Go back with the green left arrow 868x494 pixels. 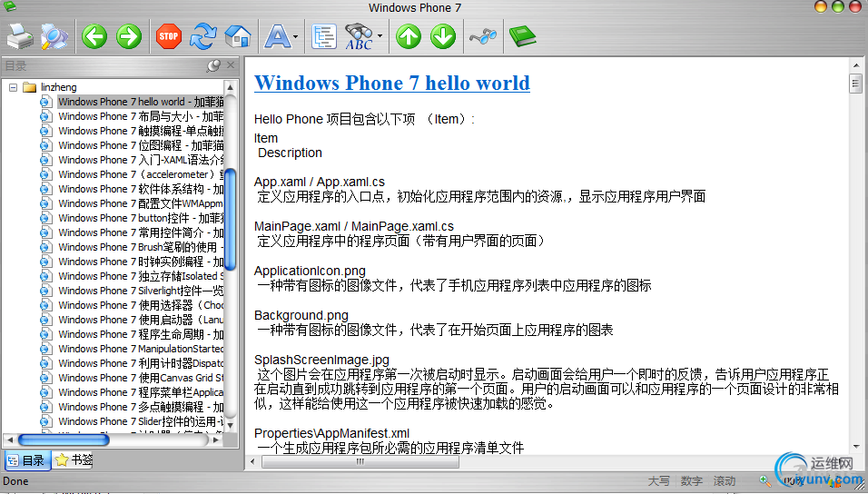(x=94, y=36)
